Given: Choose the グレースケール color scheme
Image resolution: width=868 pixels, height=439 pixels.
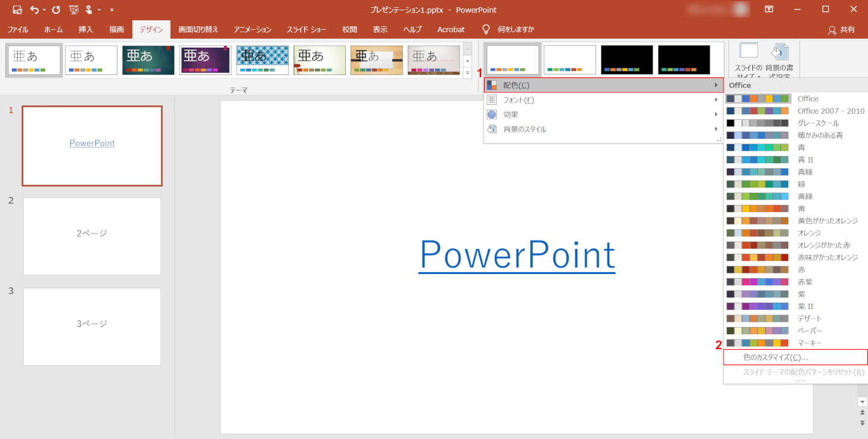Looking at the screenshot, I should click(x=795, y=123).
